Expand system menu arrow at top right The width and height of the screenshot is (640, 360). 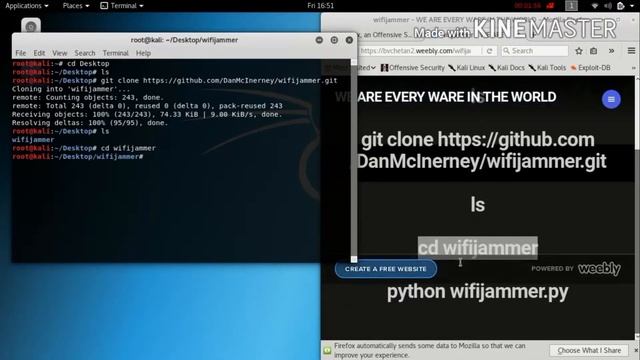coord(633,6)
